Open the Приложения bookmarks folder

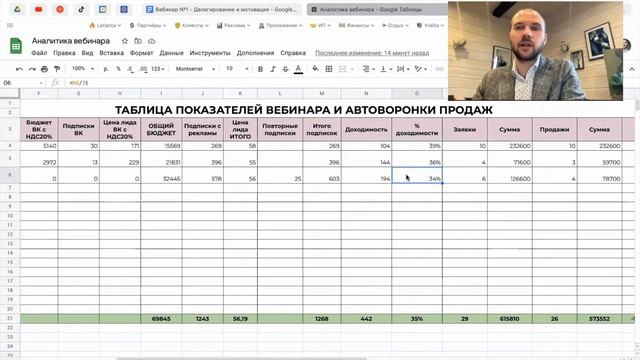pos(280,25)
